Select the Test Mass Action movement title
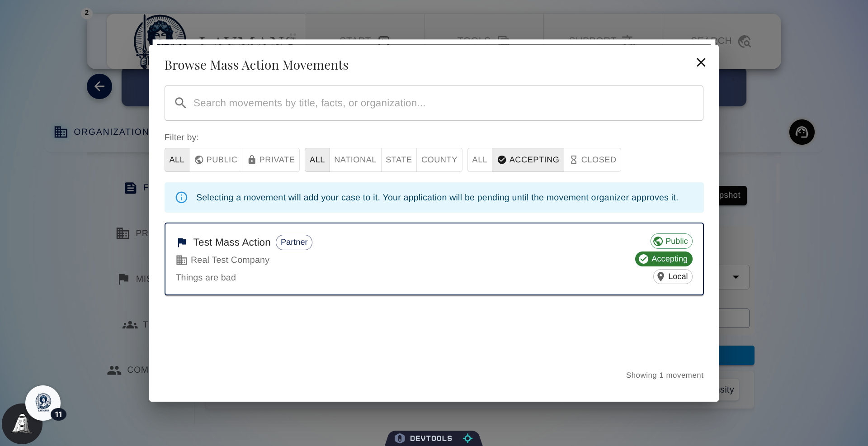This screenshot has height=446, width=868. pyautogui.click(x=232, y=242)
